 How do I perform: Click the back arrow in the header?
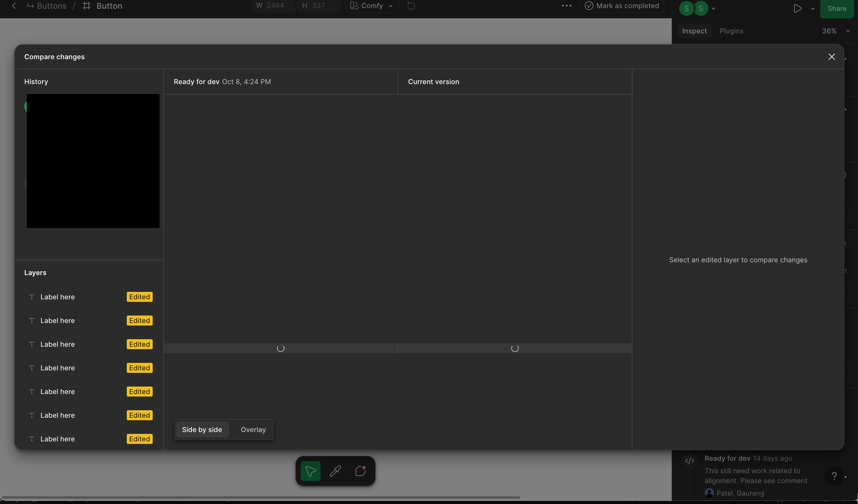coord(14,6)
